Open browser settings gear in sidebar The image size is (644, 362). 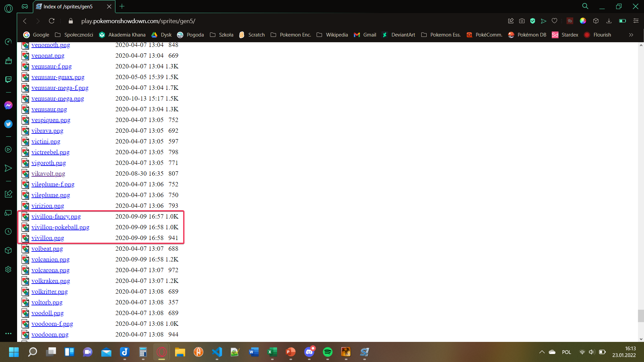[8, 269]
